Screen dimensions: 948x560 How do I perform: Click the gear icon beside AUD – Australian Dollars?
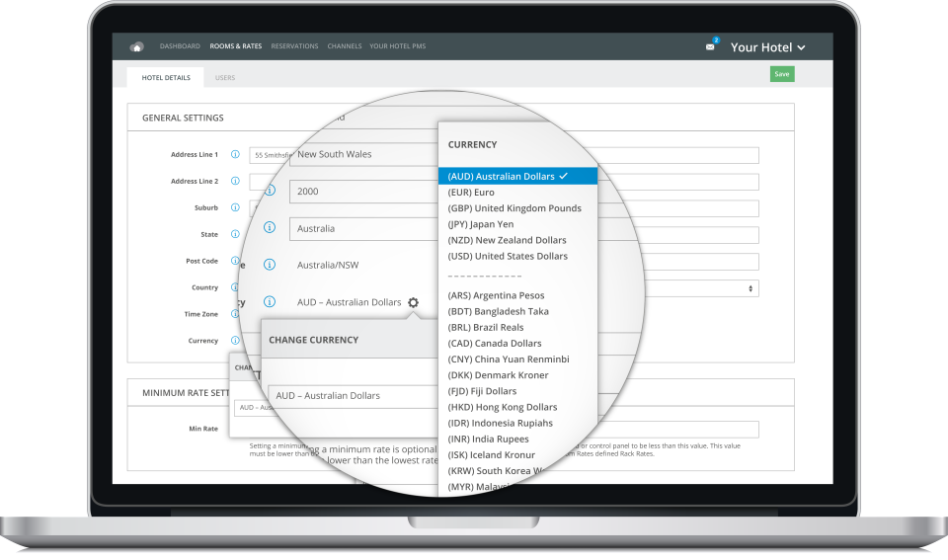click(413, 302)
